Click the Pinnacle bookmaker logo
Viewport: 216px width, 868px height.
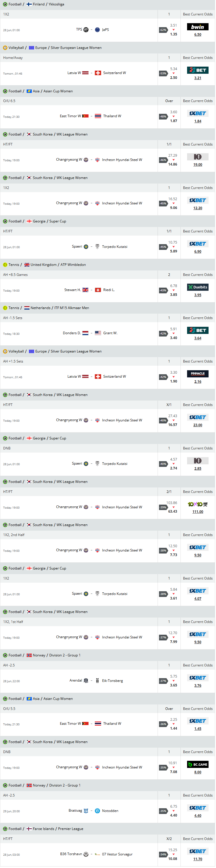tap(198, 374)
